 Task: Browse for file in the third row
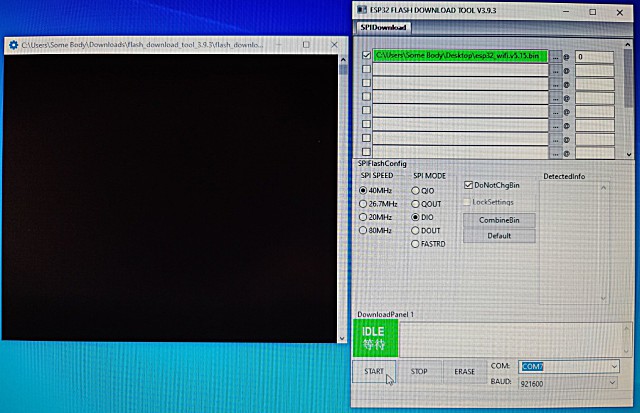tap(555, 84)
